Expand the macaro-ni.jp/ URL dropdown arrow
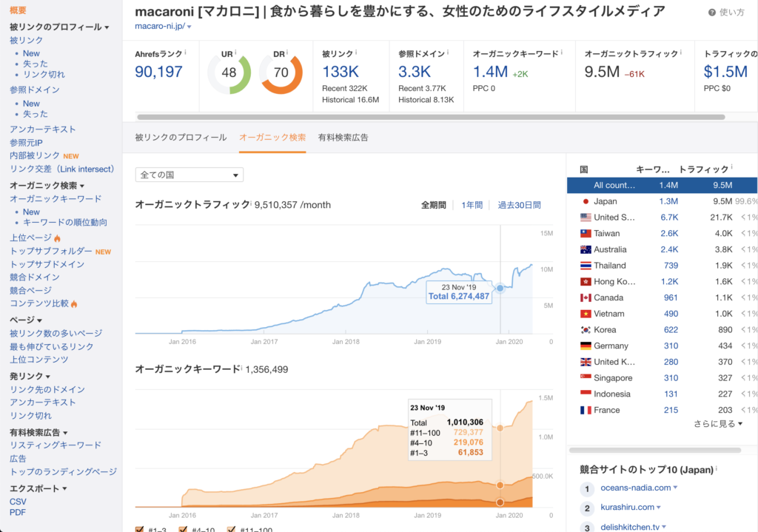The image size is (758, 532). pos(189,27)
